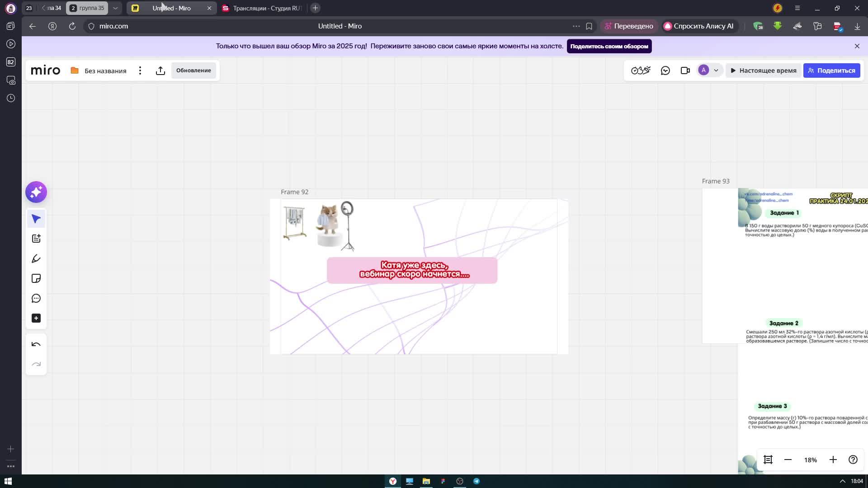Choose the sticky note tool
Image resolution: width=868 pixels, height=488 pixels.
point(36,278)
